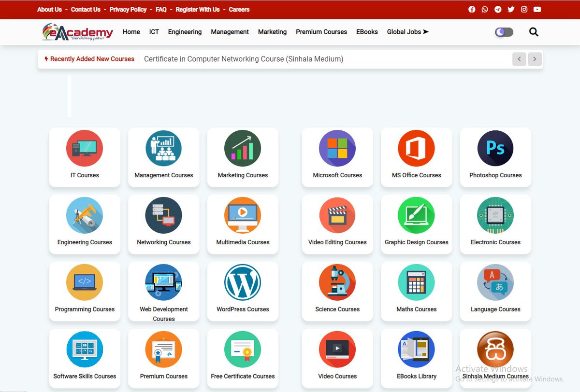Open the Maths Courses calculator icon
Viewport: 580px width, 392px height.
(416, 282)
